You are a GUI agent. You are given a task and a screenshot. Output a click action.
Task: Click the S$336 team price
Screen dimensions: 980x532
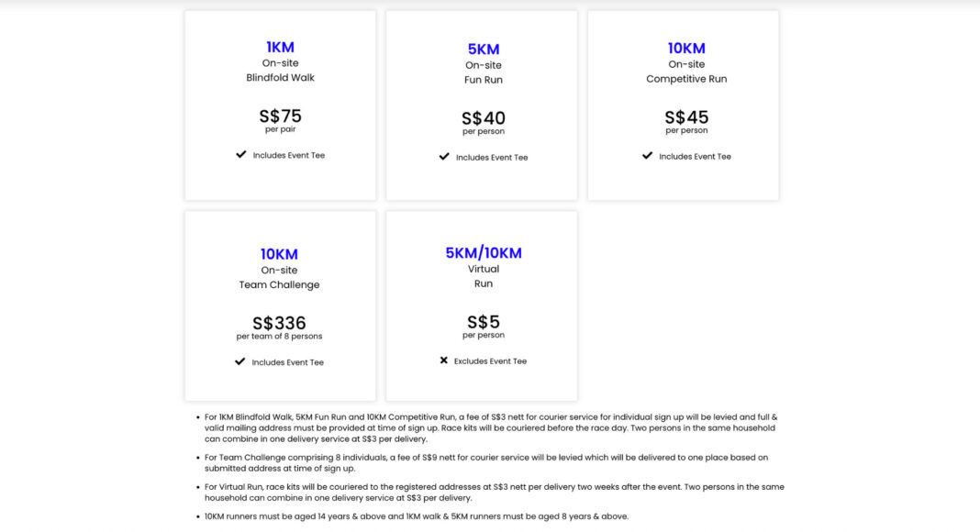click(x=279, y=323)
